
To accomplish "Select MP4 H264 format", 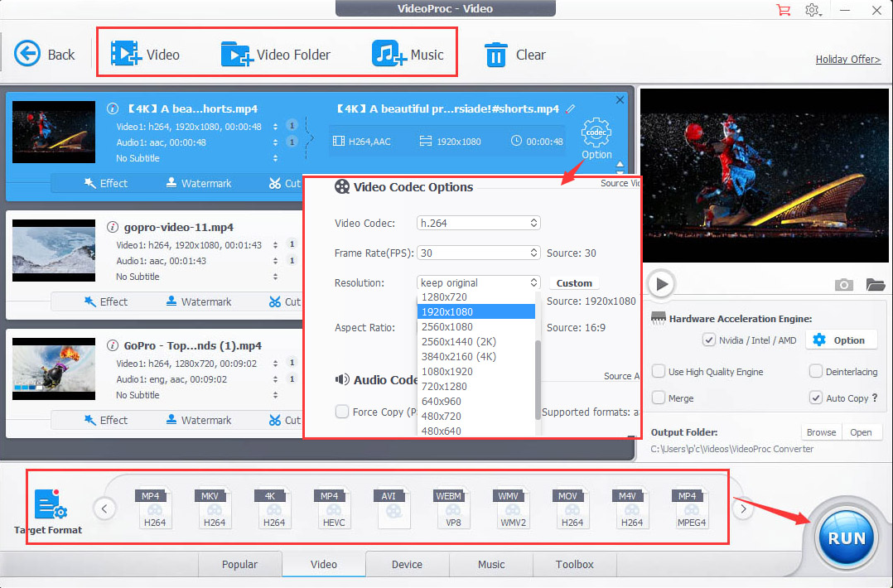I will 154,508.
